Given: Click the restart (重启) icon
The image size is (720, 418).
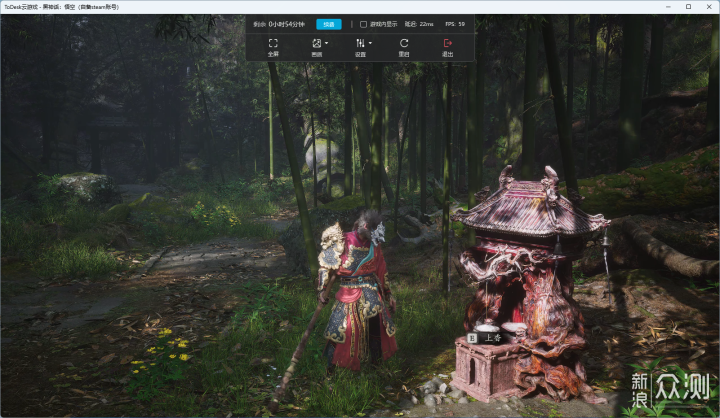Looking at the screenshot, I should (404, 43).
